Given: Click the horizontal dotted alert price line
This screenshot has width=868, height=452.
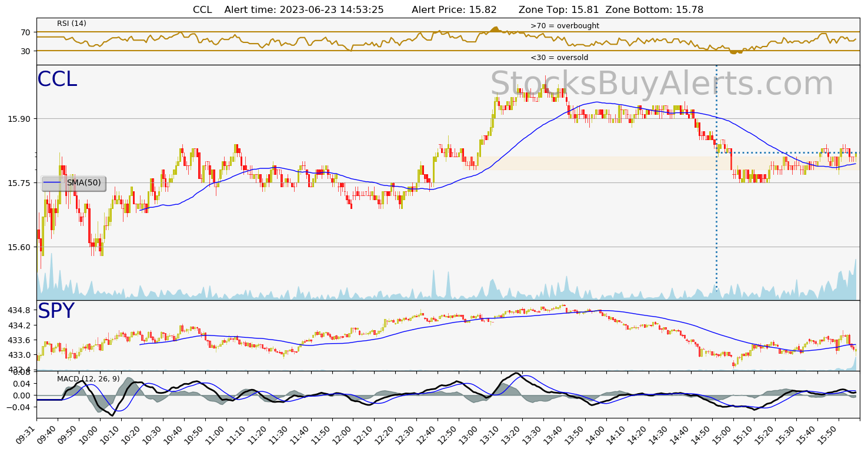Looking at the screenshot, I should [787, 153].
